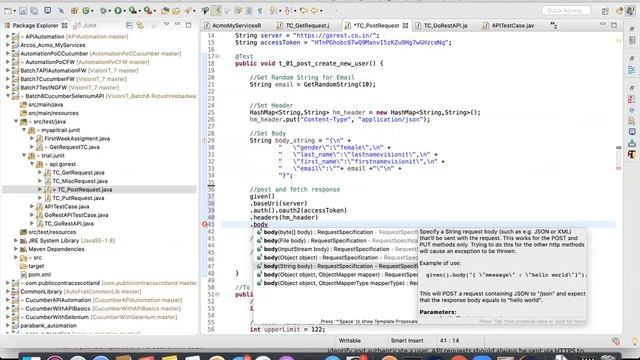The height and width of the screenshot is (360, 640).
Task: Open the Debug button dropdown arrow
Action: [x=110, y=11]
